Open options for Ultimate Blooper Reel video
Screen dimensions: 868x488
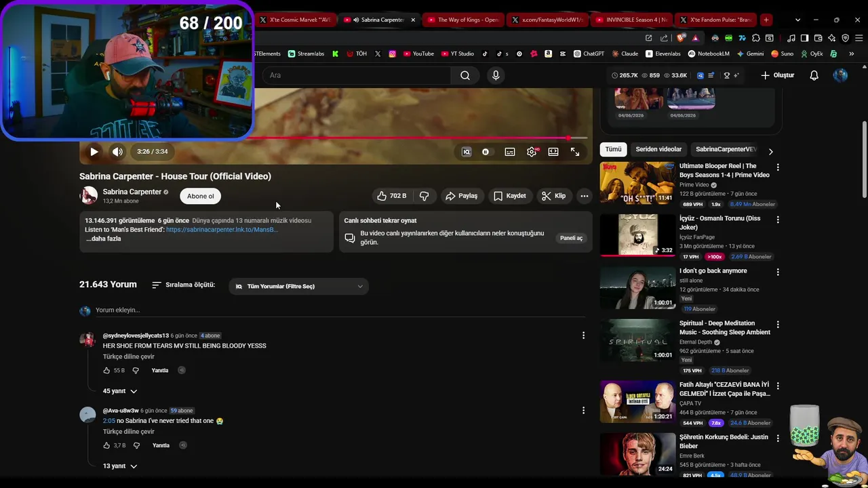click(778, 167)
